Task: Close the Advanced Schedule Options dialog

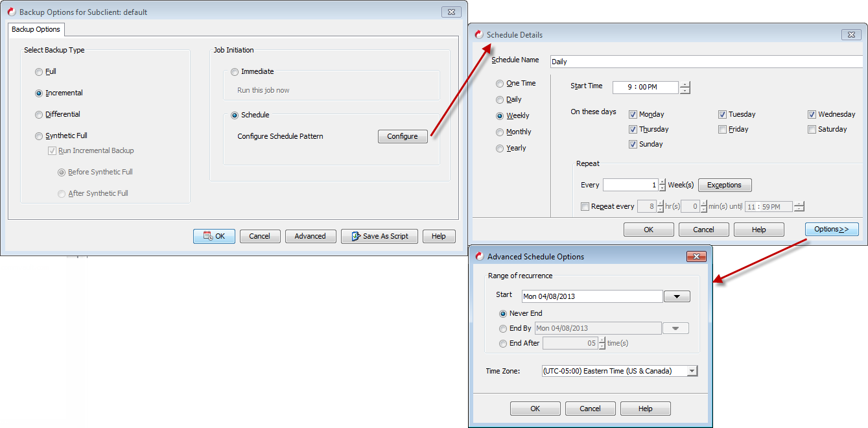Action: 696,257
